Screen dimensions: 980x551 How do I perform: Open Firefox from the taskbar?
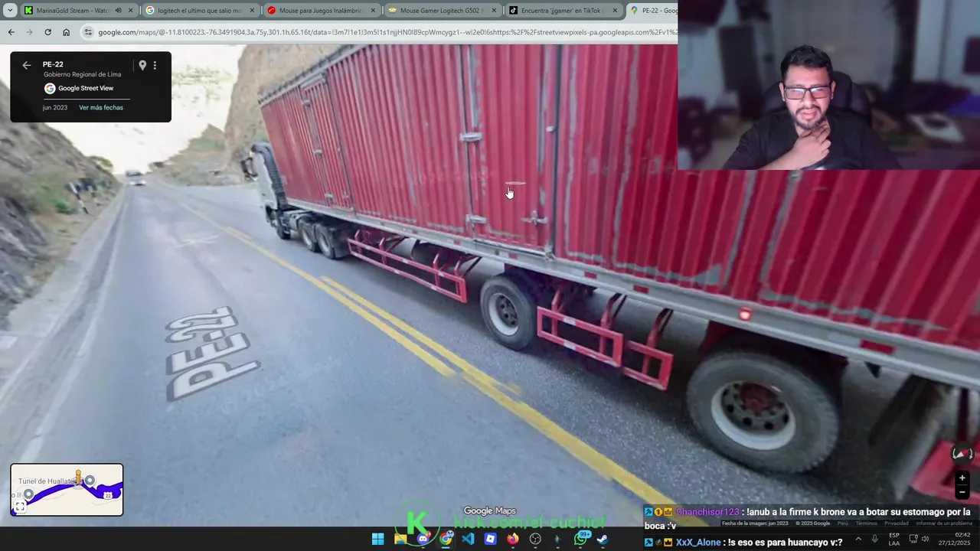(x=513, y=539)
